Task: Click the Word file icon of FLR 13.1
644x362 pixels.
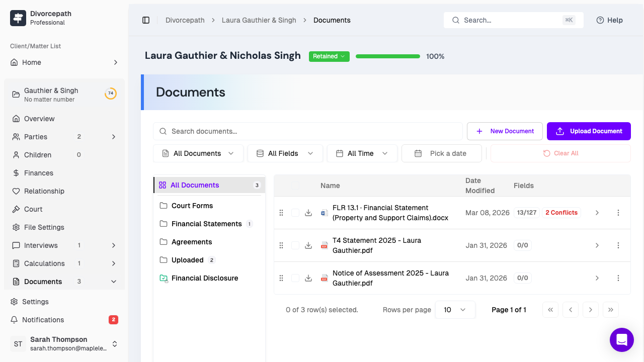Action: [x=324, y=213]
